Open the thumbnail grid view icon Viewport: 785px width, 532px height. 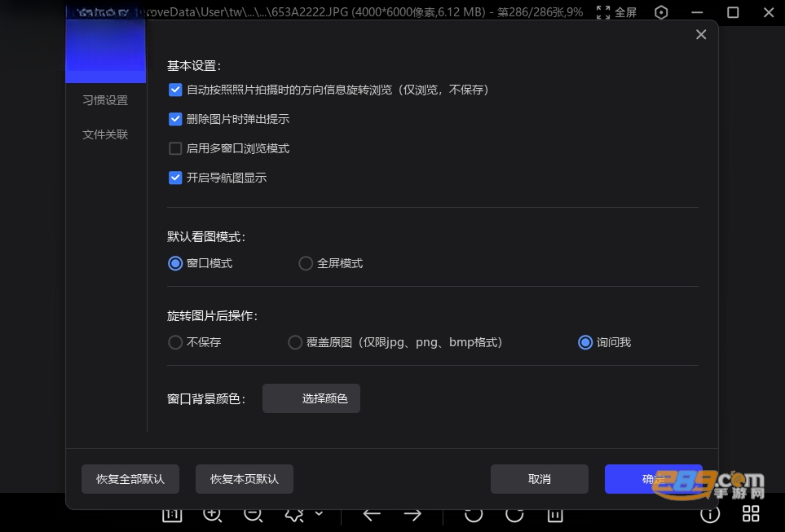(751, 514)
